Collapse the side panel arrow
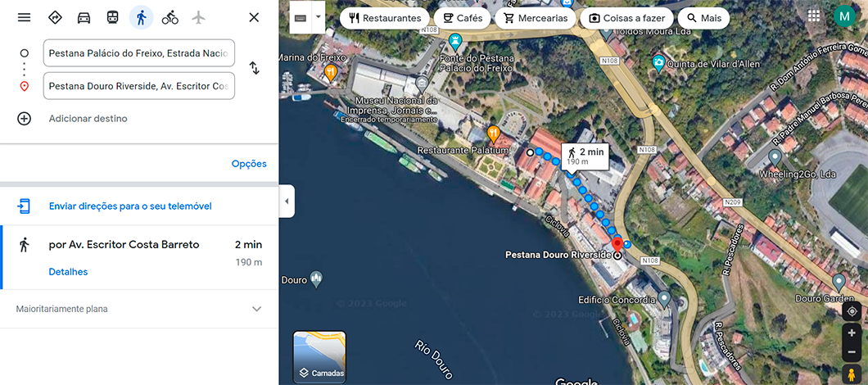The image size is (868, 385). [x=287, y=202]
